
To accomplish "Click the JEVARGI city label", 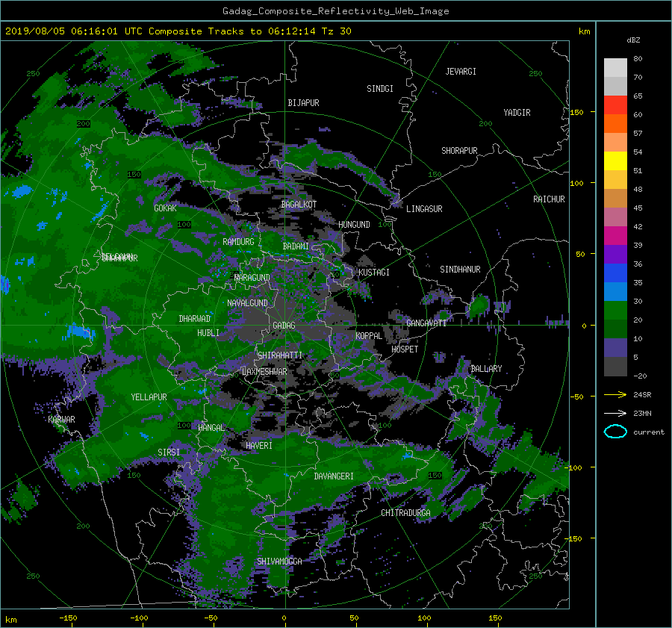I will point(461,72).
